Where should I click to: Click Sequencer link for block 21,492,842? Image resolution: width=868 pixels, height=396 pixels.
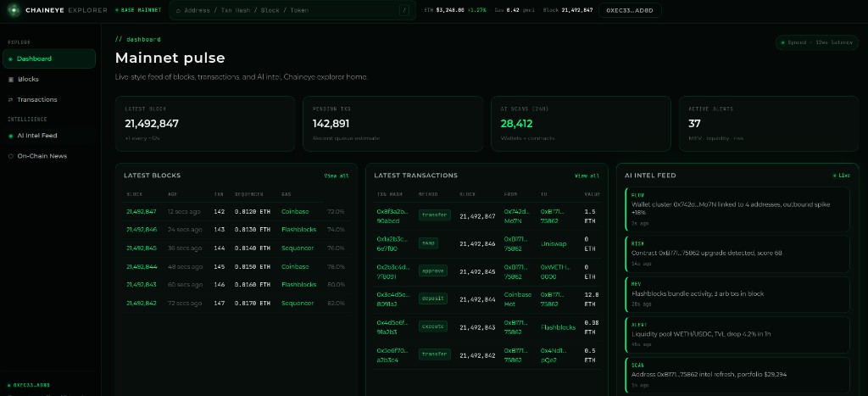[298, 304]
